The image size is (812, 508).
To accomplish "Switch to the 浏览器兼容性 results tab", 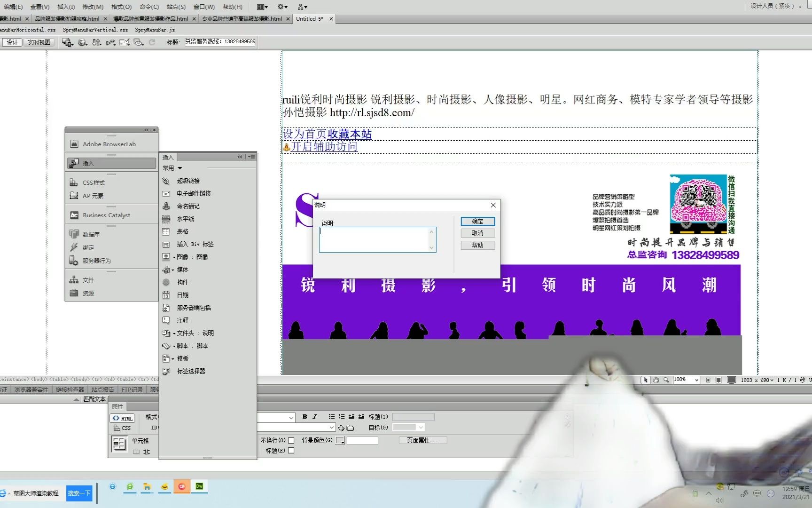I will [x=31, y=389].
